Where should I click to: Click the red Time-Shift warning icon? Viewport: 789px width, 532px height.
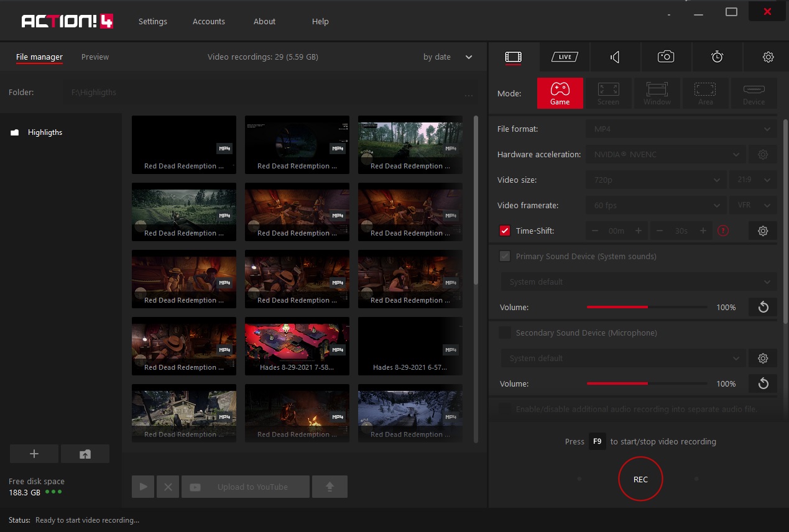click(722, 231)
